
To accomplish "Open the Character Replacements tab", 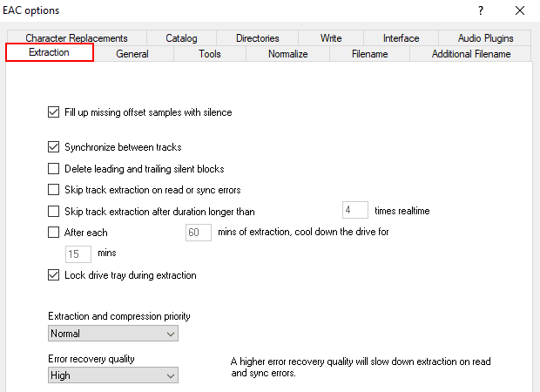I will click(x=77, y=37).
